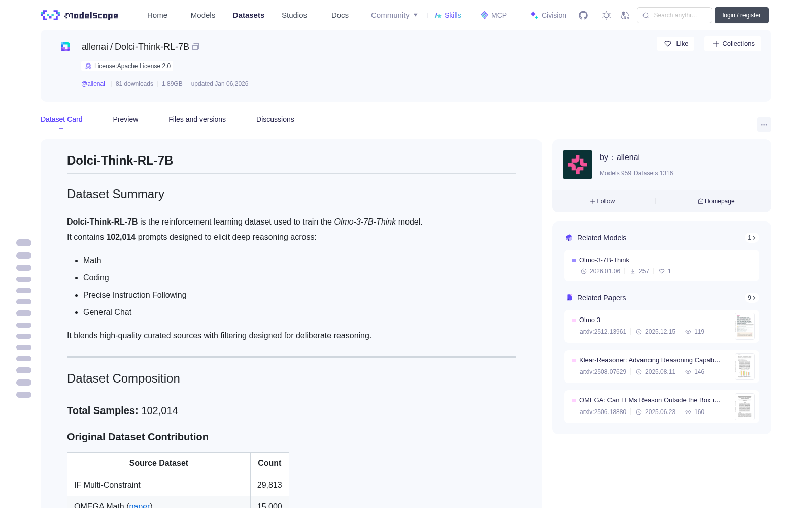
Task: Click the "1.89GB" size text
Action: click(x=172, y=84)
